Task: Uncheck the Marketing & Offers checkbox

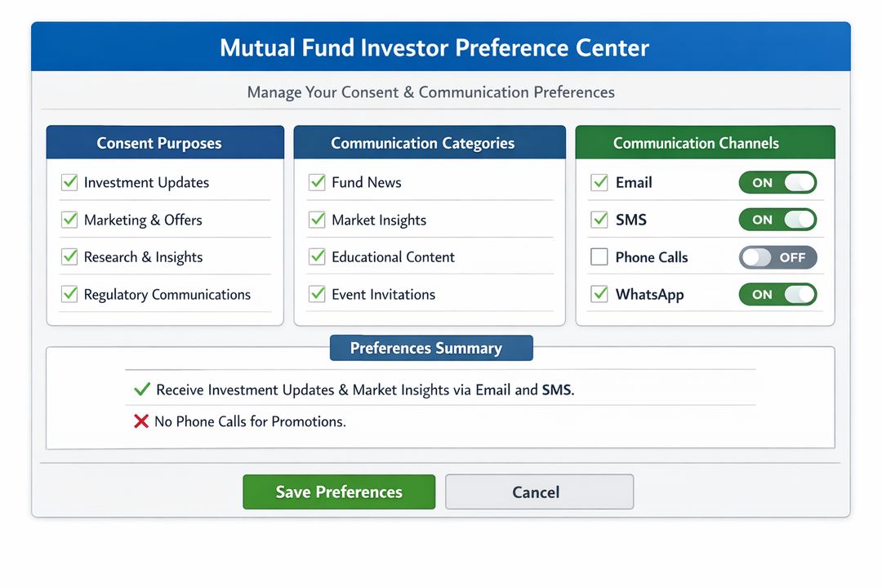Action: coord(69,220)
